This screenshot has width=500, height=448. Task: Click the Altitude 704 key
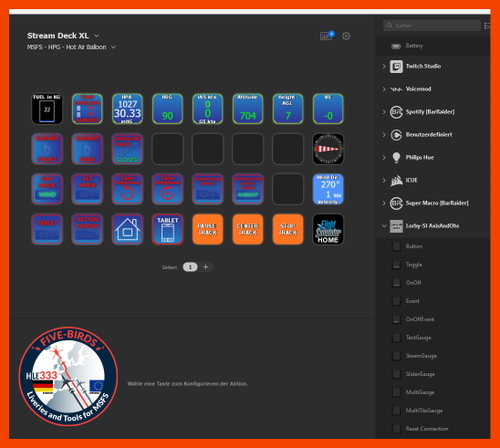pos(248,109)
